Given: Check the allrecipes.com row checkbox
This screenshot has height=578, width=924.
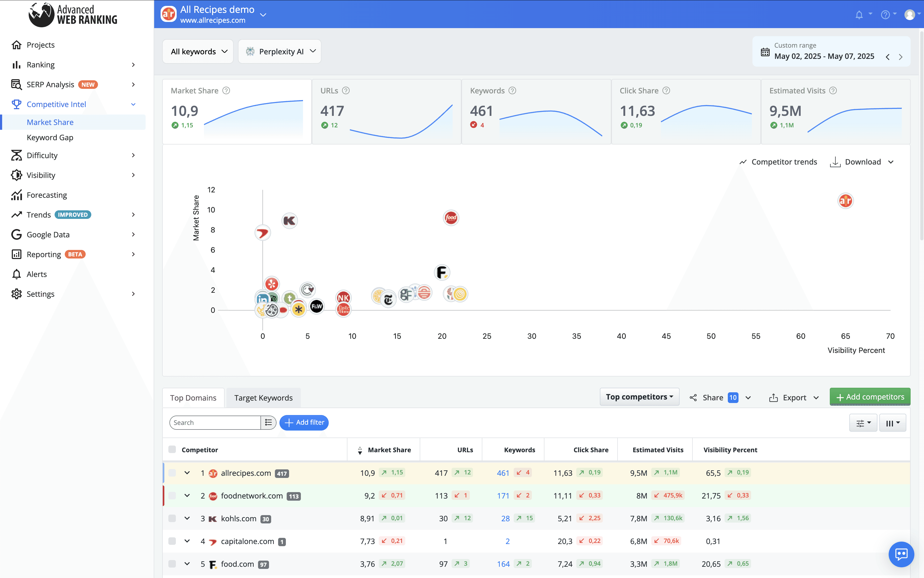Looking at the screenshot, I should [172, 473].
